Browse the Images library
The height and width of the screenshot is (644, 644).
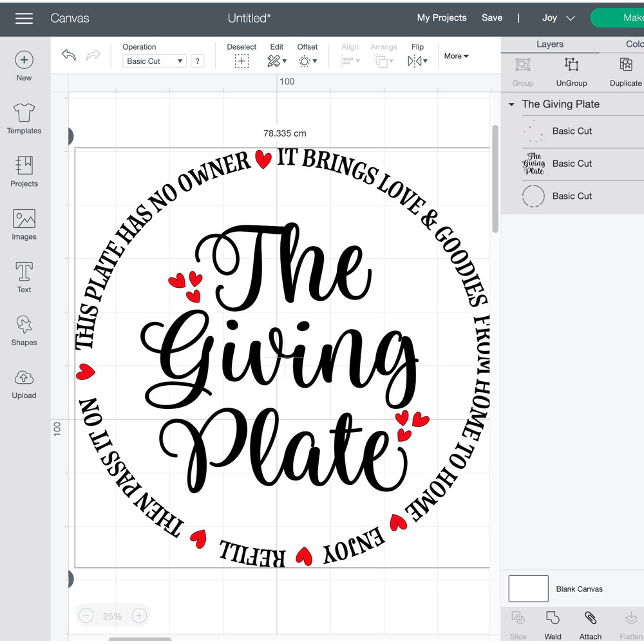[x=24, y=225]
